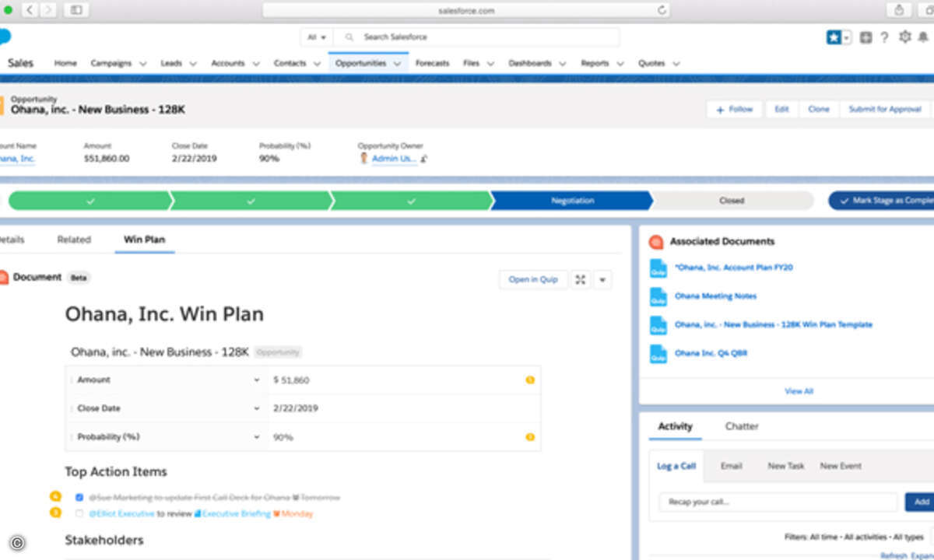The image size is (934, 560).
Task: Click the @Elliot Executive mention
Action: click(x=121, y=513)
